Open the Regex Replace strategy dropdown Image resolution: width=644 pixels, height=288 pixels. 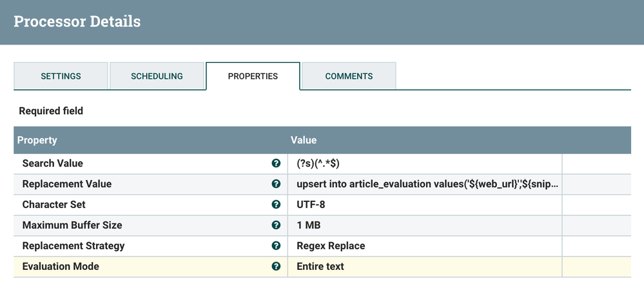coord(425,246)
